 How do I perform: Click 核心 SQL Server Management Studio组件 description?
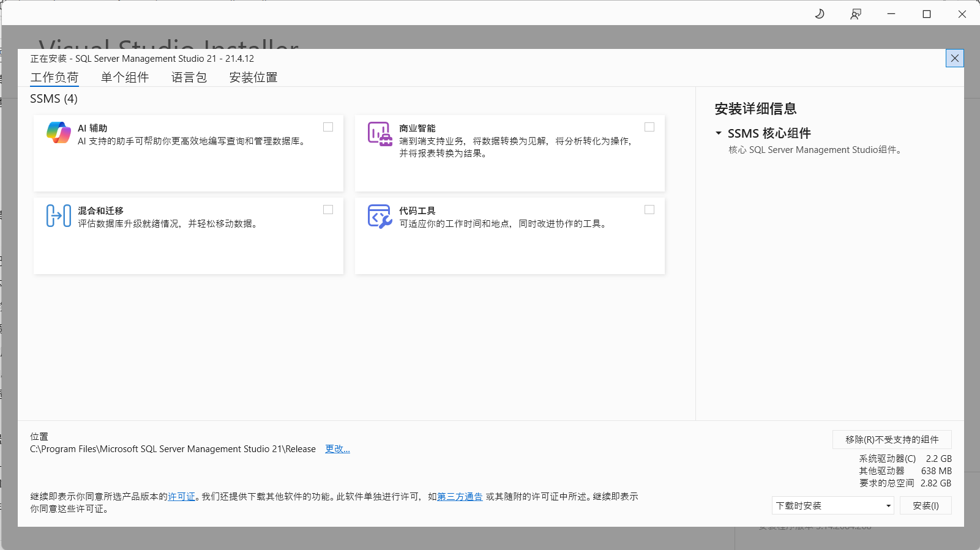coord(815,150)
